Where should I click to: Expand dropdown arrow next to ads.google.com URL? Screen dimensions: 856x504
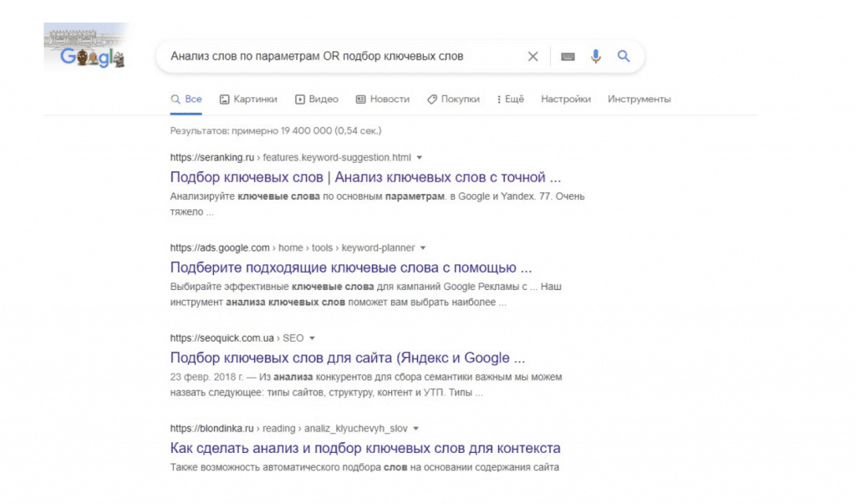point(423,248)
